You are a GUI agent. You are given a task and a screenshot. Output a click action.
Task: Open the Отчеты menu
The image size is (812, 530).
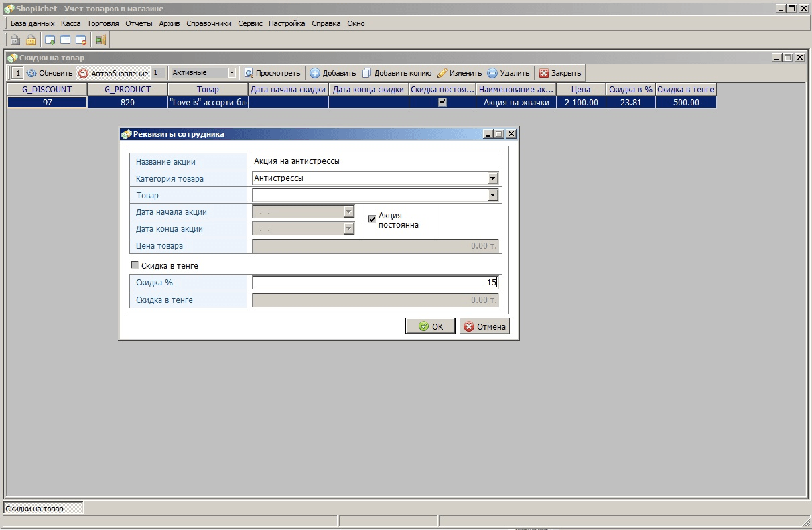click(139, 23)
